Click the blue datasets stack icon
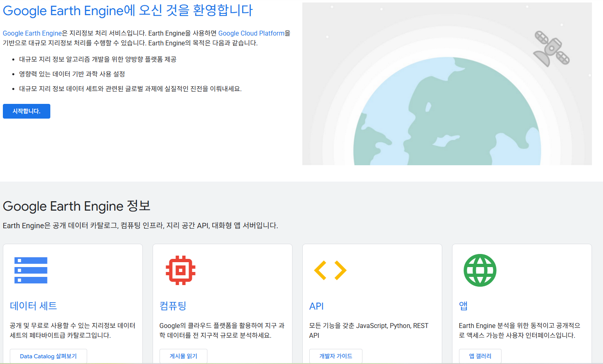Viewport: 603px width, 364px height. tap(31, 270)
